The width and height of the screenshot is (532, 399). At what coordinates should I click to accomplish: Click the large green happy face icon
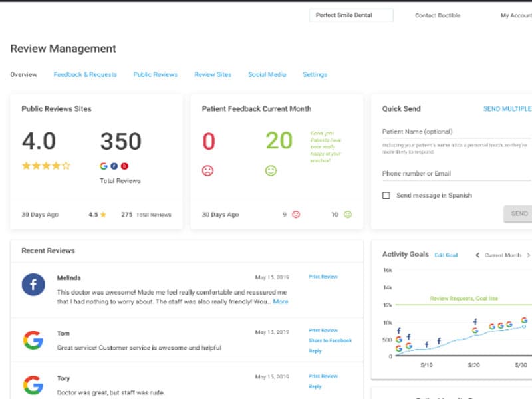271,170
